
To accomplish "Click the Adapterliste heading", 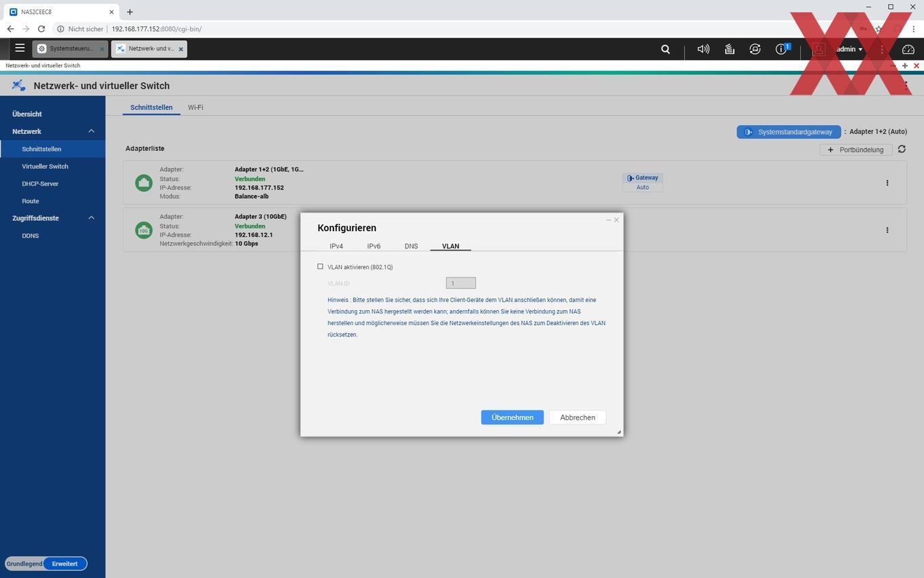I will (x=145, y=148).
